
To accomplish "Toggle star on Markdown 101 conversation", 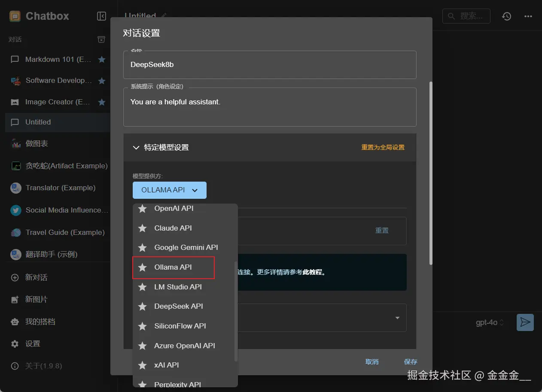I will coord(102,60).
